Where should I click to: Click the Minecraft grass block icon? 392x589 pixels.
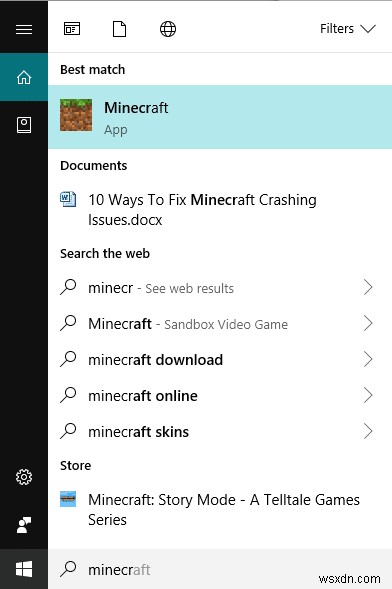(76, 115)
